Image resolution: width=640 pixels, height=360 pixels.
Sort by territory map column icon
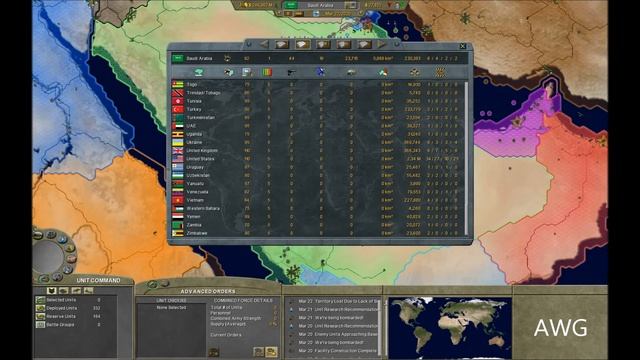tap(383, 72)
